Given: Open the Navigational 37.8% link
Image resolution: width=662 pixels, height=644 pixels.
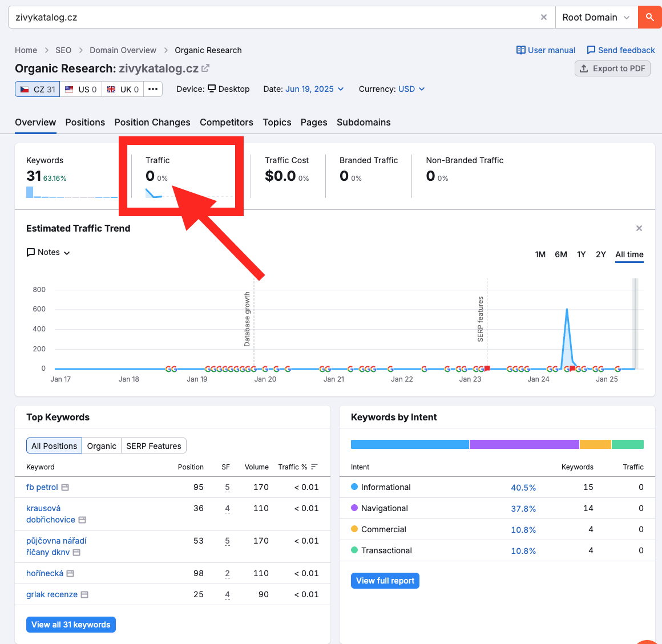Looking at the screenshot, I should 523,509.
